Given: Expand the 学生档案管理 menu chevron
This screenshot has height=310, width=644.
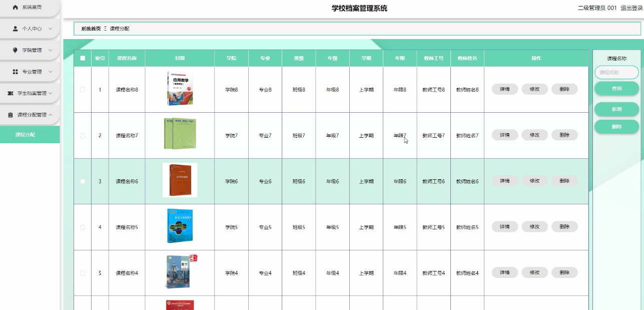Looking at the screenshot, I should tap(50, 94).
